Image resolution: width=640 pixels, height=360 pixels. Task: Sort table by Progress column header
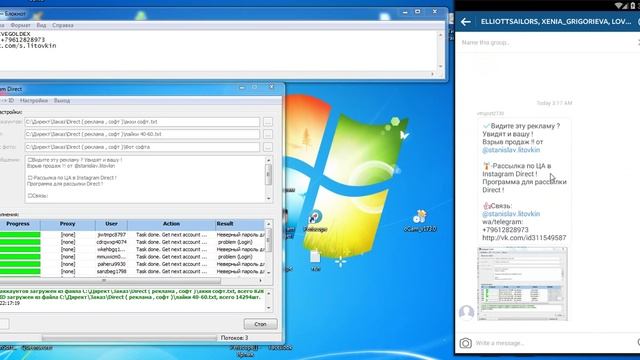pyautogui.click(x=18, y=224)
